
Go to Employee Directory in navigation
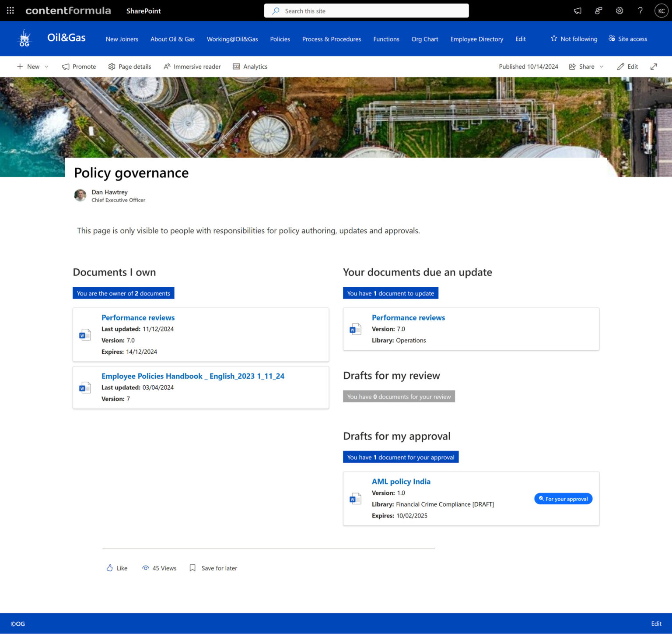(476, 39)
